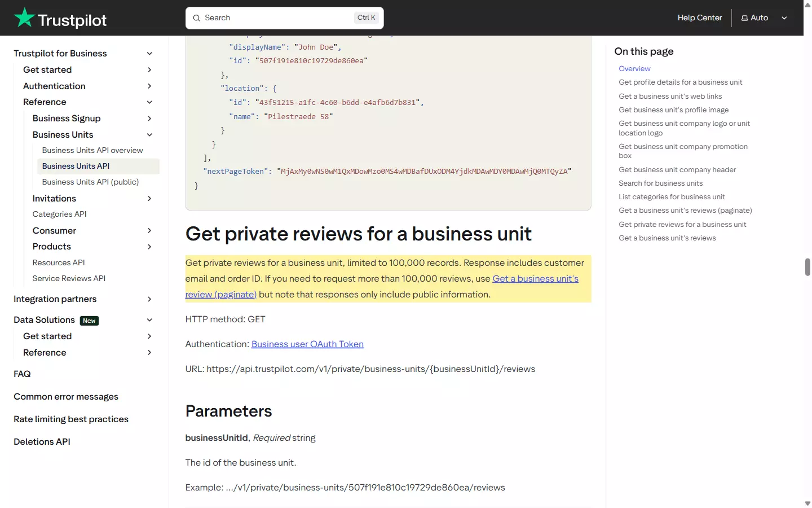Open the Deletions API page
The image size is (812, 508).
coord(42,442)
